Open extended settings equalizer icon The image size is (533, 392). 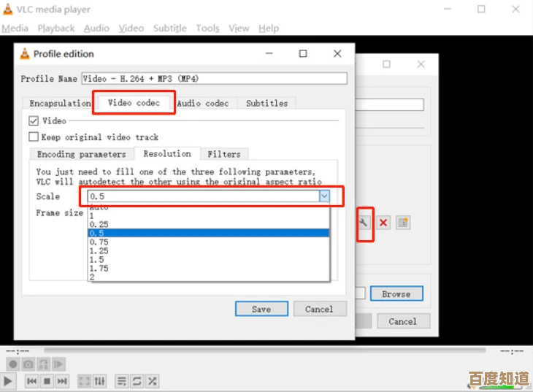(100, 381)
